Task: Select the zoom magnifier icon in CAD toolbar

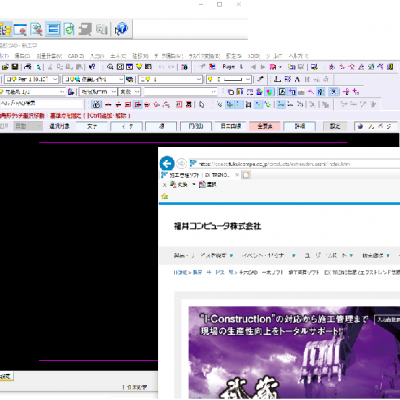Action: [x=110, y=67]
